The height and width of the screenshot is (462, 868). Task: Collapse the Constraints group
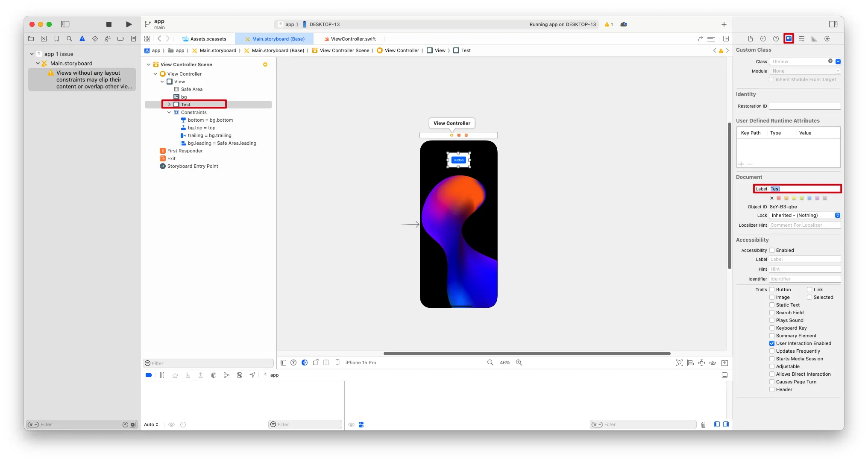(x=169, y=112)
